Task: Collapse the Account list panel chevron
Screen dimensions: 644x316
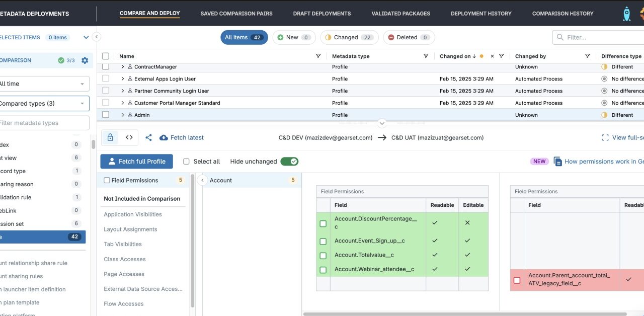Action: (x=202, y=180)
